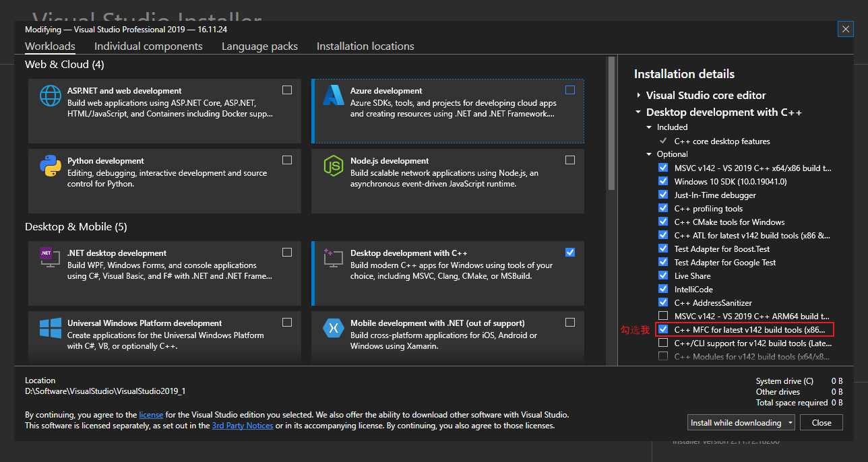The image size is (868, 462).
Task: Click the installation location path text
Action: click(x=105, y=391)
